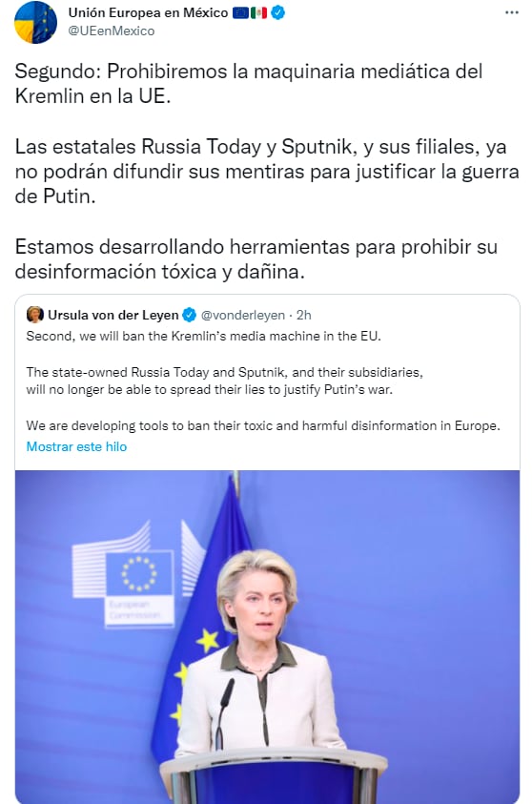Viewport: 532px width, 804px height.
Task: Click the verified badge next to von der Leyen
Action: [189, 315]
